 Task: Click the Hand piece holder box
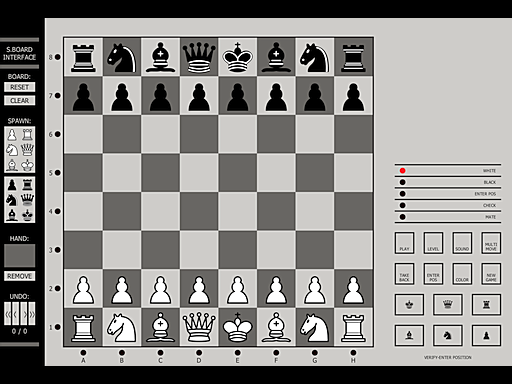pos(19,256)
